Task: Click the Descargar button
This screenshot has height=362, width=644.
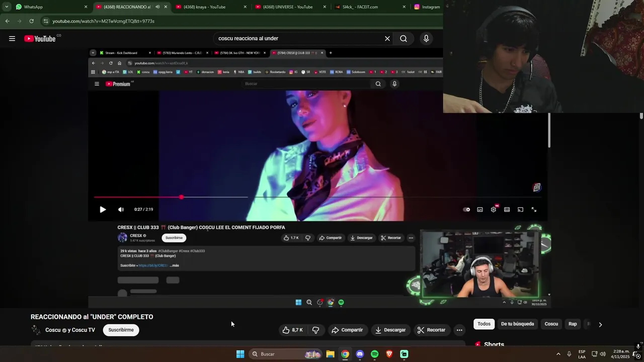Action: pos(390,330)
